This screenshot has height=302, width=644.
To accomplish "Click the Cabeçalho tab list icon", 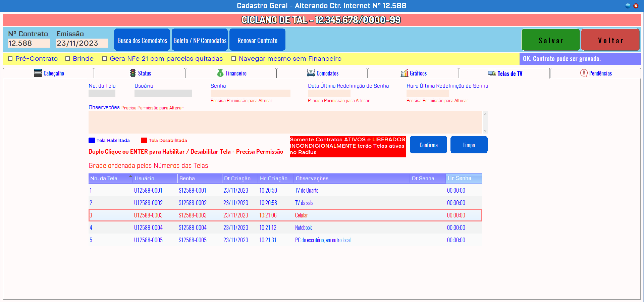I will (x=38, y=73).
